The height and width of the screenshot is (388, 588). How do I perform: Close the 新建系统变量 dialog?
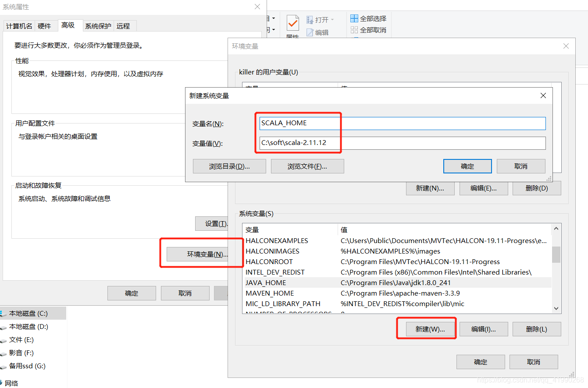point(543,95)
